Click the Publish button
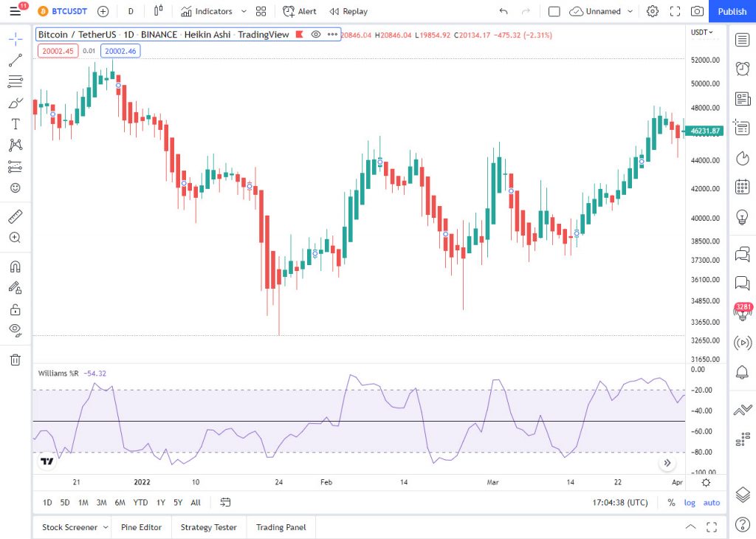756x539 pixels. pos(732,11)
